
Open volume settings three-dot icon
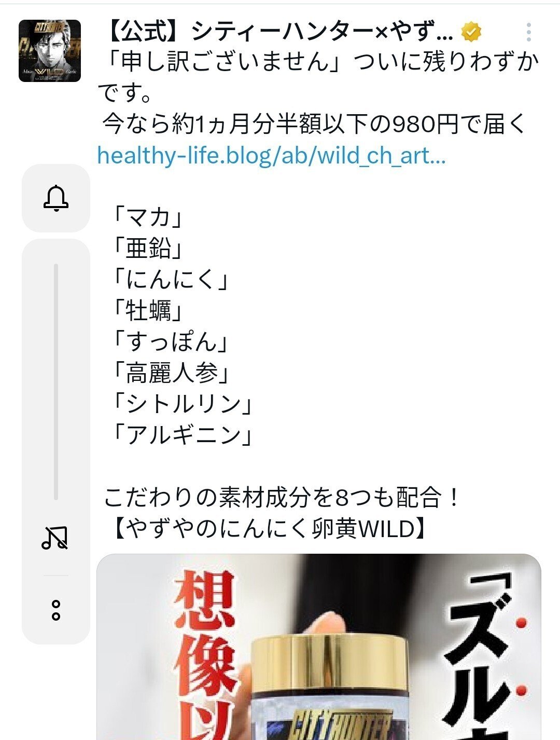pyautogui.click(x=56, y=610)
